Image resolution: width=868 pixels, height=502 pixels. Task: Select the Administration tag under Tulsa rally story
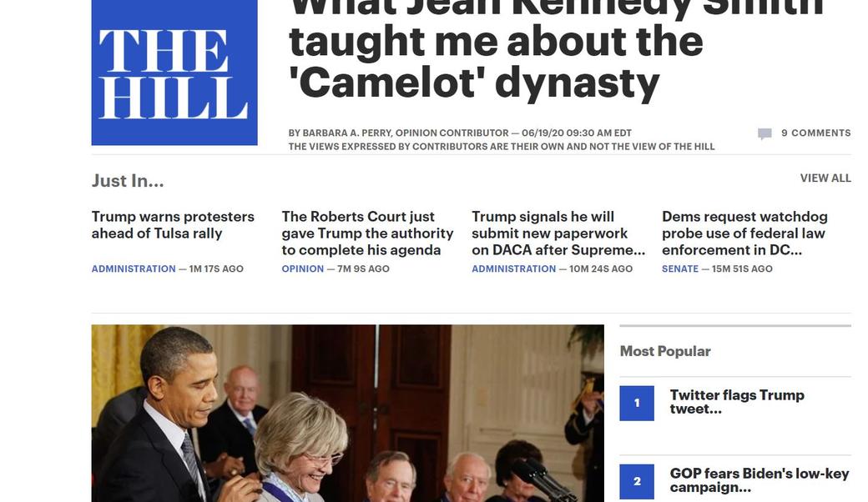(x=134, y=269)
